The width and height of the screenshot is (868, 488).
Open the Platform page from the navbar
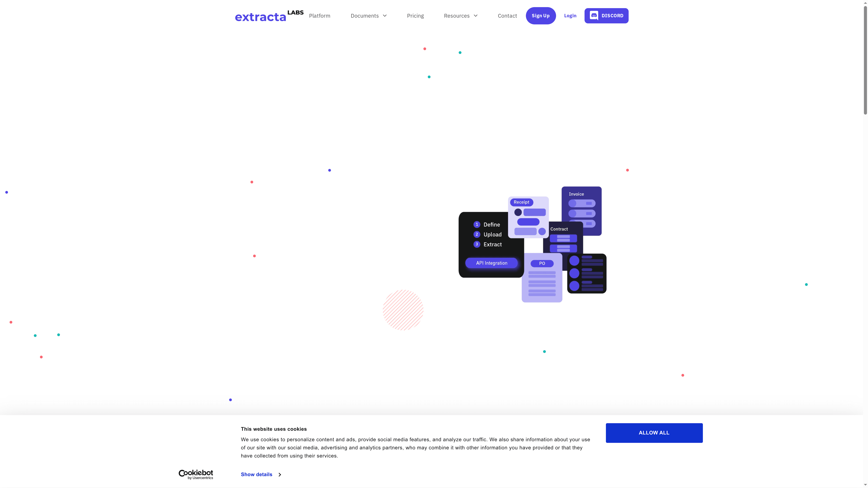(319, 15)
